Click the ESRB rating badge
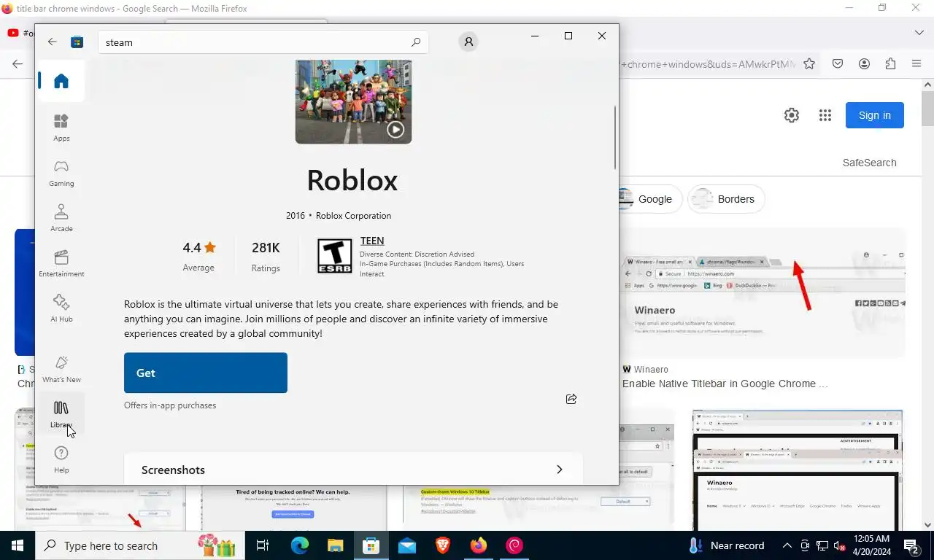Screen dimensions: 934x560 pos(334,256)
